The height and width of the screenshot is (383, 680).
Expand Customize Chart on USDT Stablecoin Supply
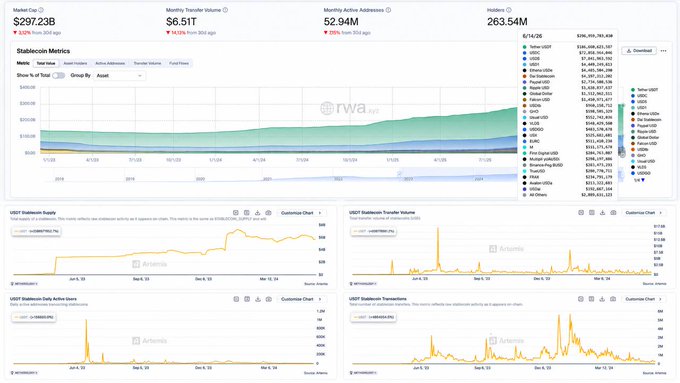[x=301, y=213]
